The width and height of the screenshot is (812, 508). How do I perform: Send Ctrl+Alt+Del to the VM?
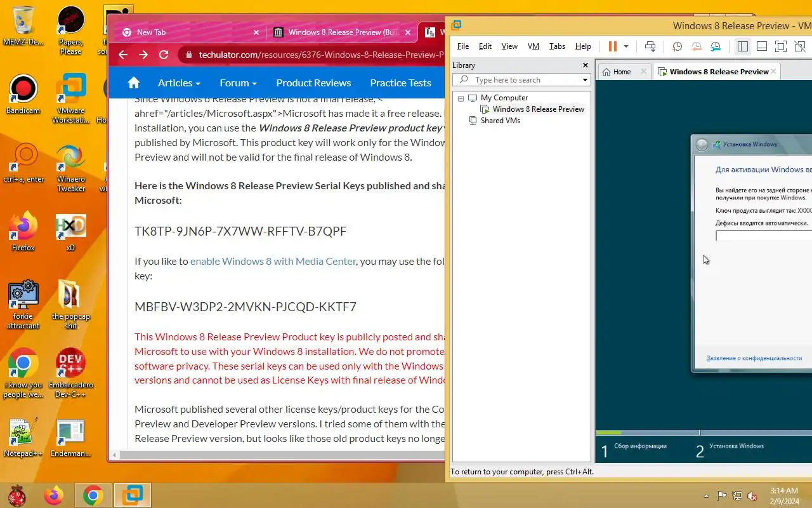[650, 46]
